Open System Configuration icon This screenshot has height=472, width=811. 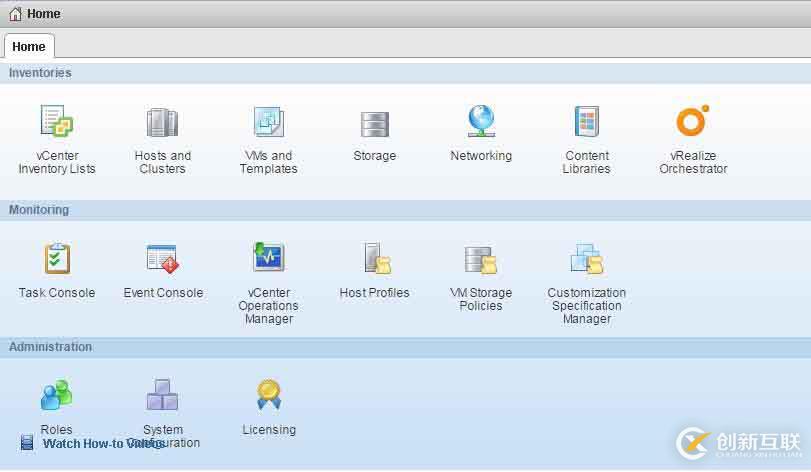tap(162, 396)
